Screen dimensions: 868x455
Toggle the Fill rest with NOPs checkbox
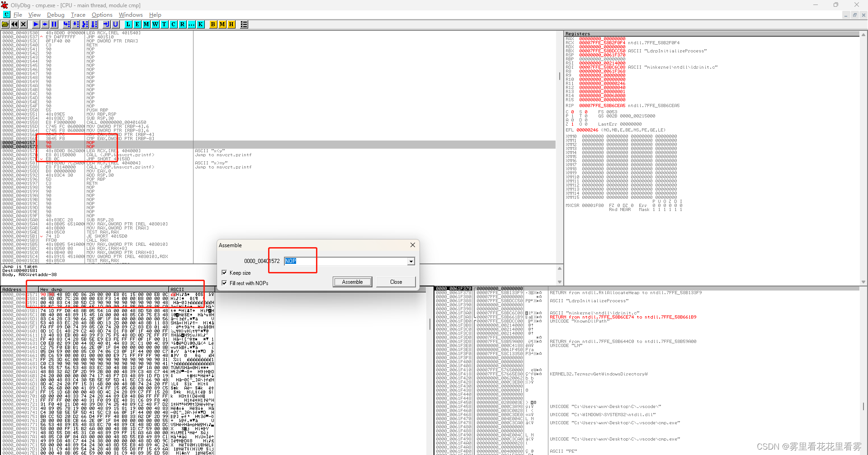tap(224, 283)
